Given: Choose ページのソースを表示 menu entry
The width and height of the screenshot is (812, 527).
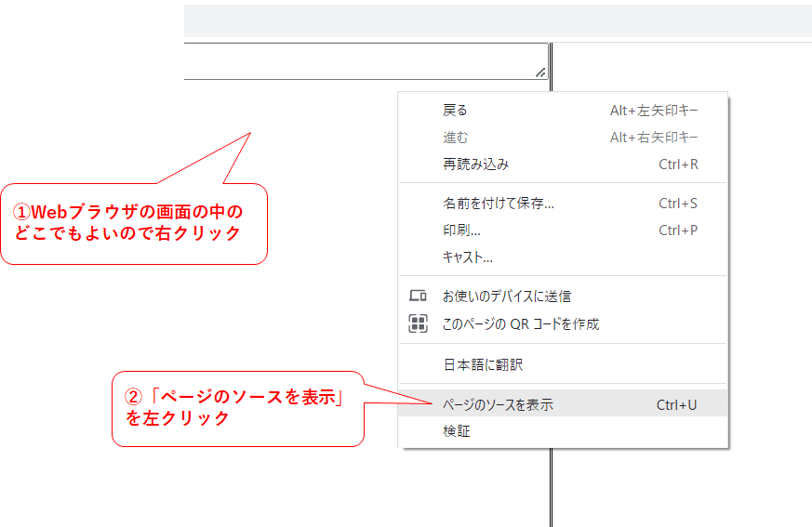Looking at the screenshot, I should tap(563, 403).
